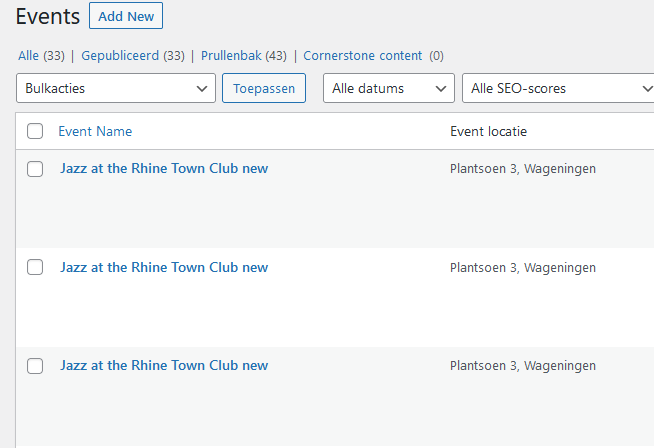Open the third Jazz at the Rhine Town Club event
Viewport: 654px width, 448px height.
point(164,365)
